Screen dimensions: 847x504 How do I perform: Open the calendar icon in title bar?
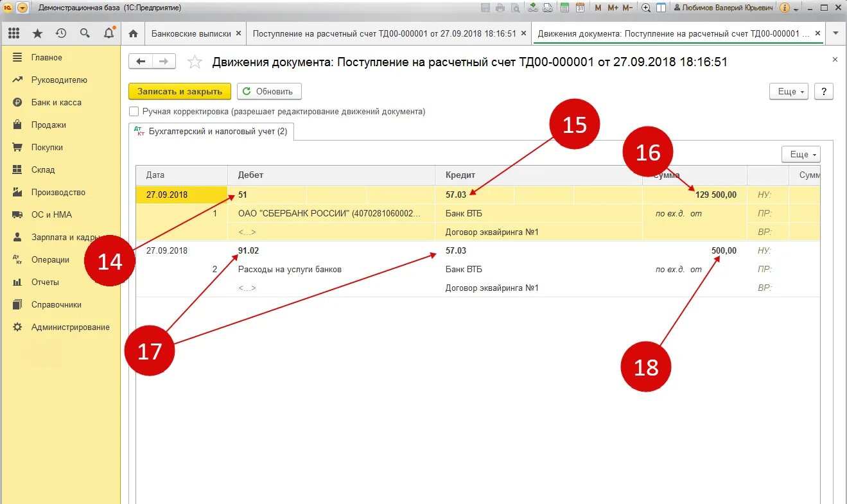[580, 8]
